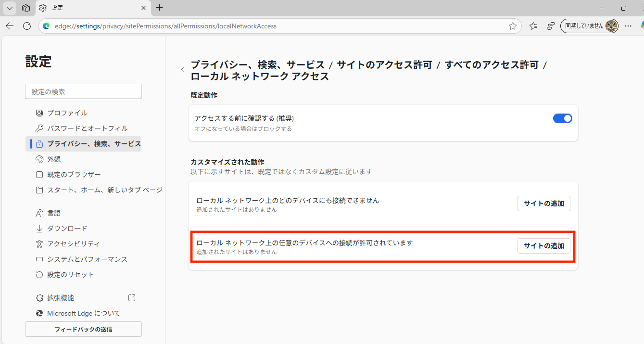The width and height of the screenshot is (644, 344).
Task: Open システムとパフォーマンス settings section
Action: coord(87,259)
